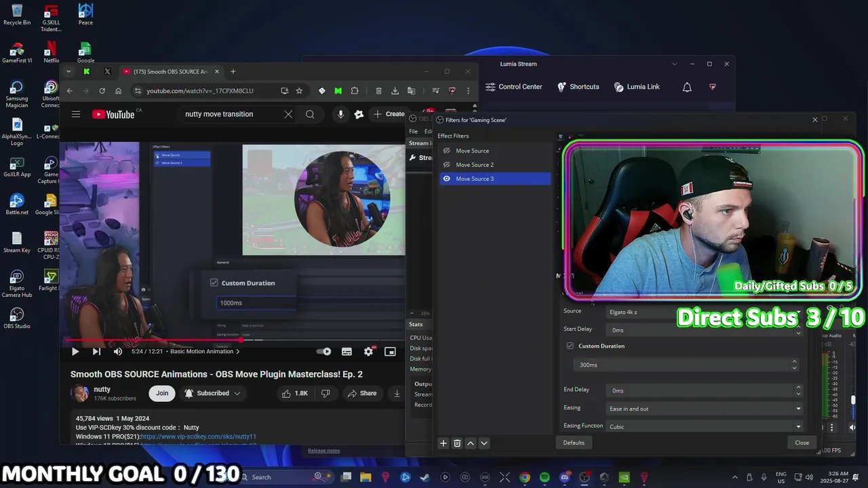Play the YouTube video
The height and width of the screenshot is (488, 868).
point(75,351)
